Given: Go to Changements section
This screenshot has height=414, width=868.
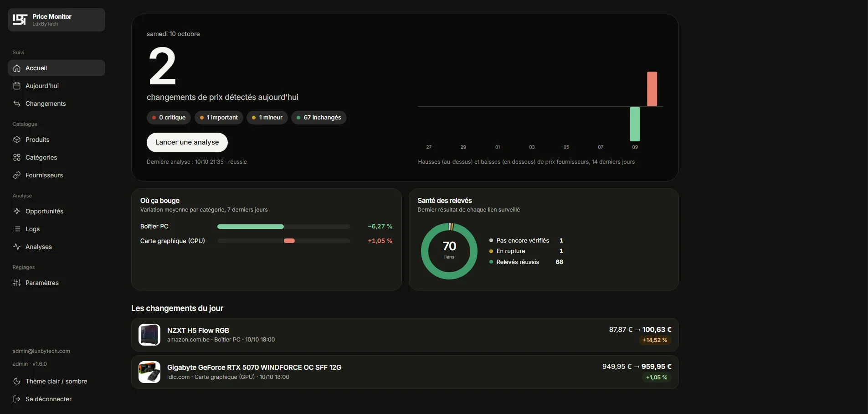Looking at the screenshot, I should point(56,103).
